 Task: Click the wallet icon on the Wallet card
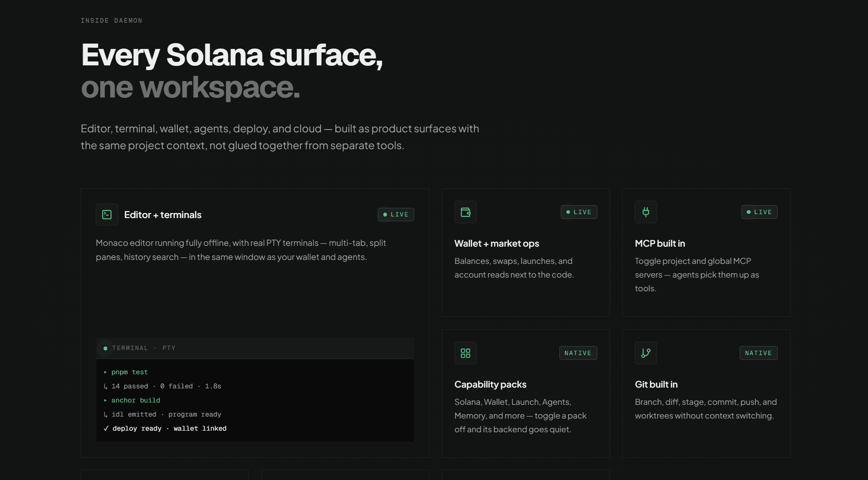tap(465, 212)
